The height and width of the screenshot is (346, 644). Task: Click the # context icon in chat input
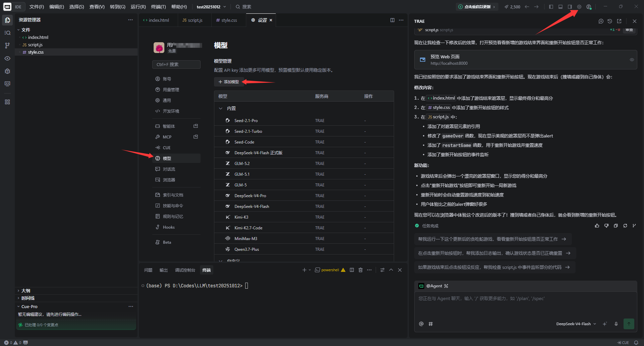[x=431, y=324]
